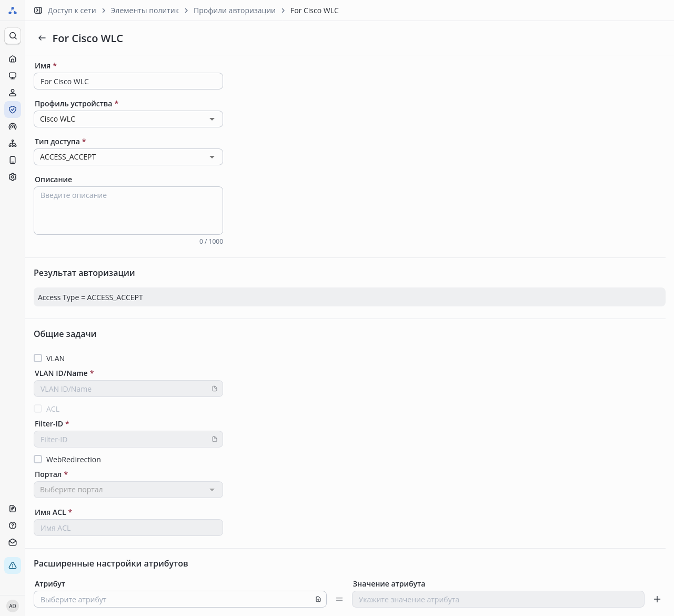Expand the Профиль устройства dropdown

click(128, 119)
